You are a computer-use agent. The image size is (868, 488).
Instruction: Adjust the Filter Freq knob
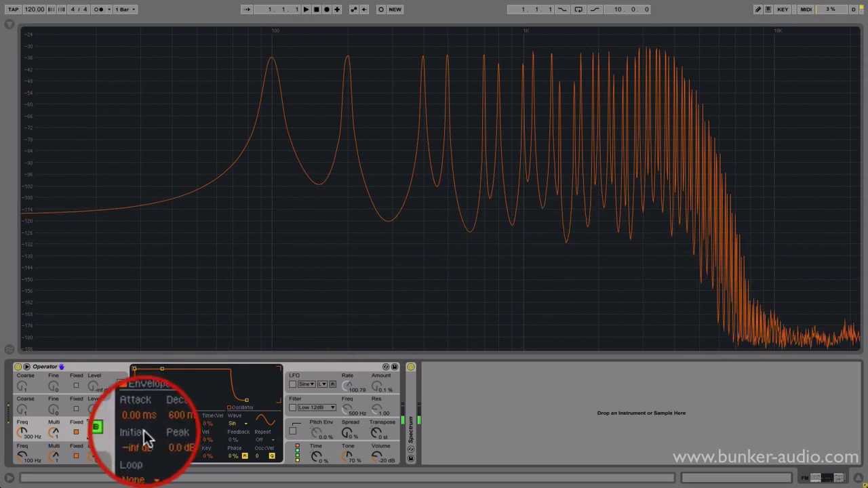pos(347,409)
